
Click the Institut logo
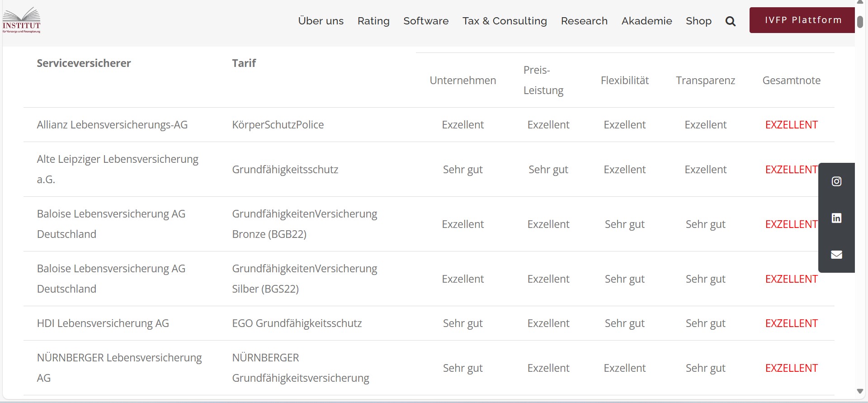pos(22,21)
